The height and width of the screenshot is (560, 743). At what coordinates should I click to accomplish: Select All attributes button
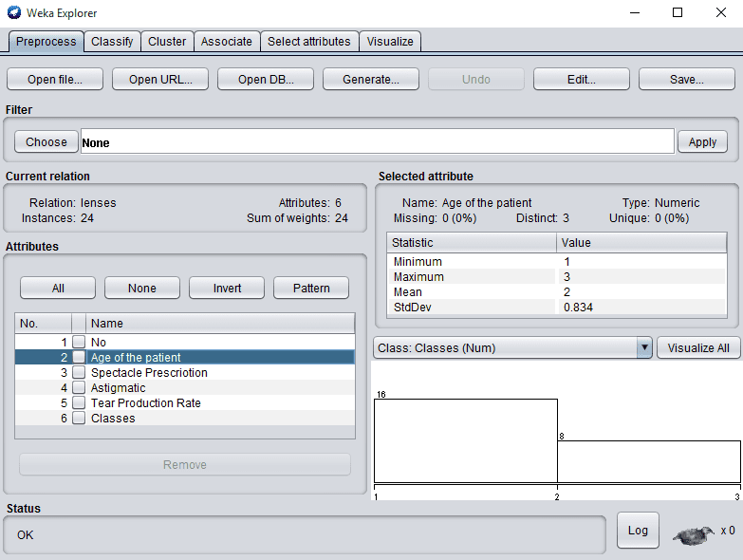pyautogui.click(x=58, y=288)
